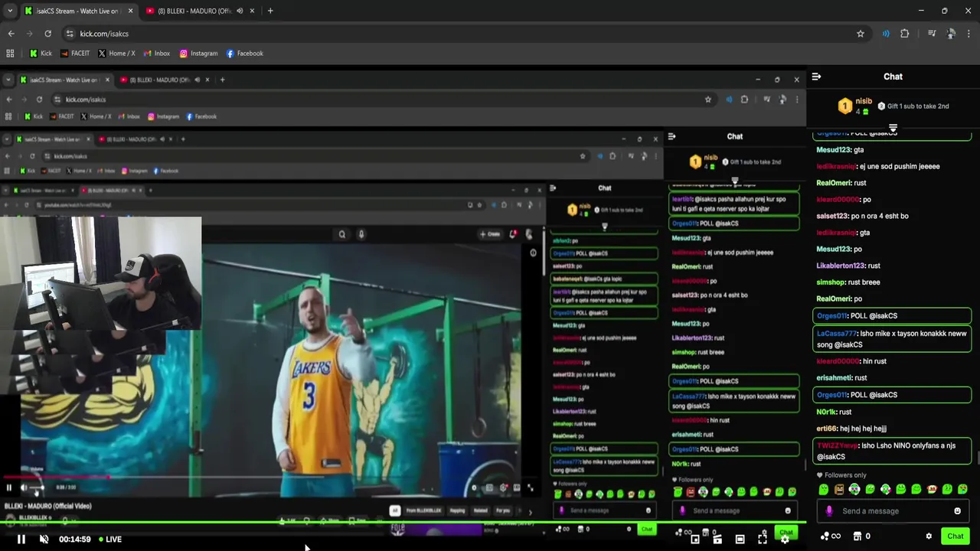Bookmark this page with the star icon in top toolbar

pos(861,34)
